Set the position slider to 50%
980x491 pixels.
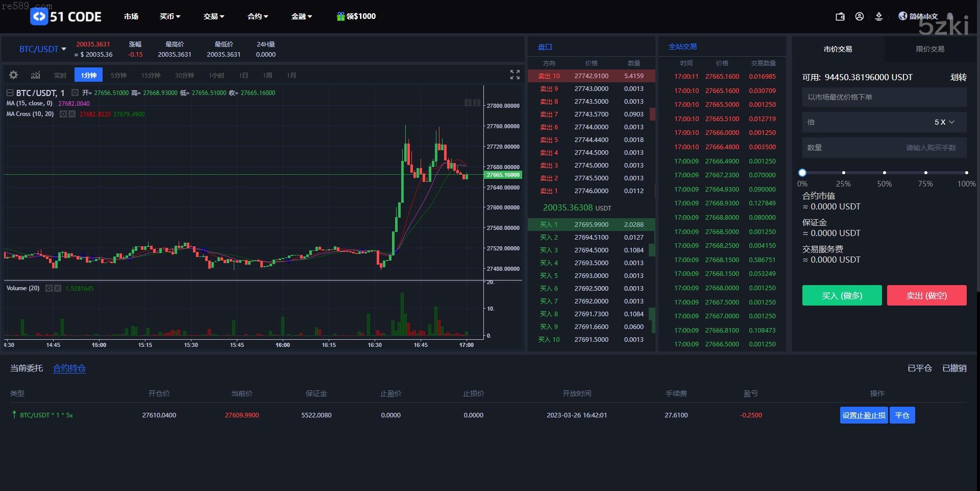point(884,173)
